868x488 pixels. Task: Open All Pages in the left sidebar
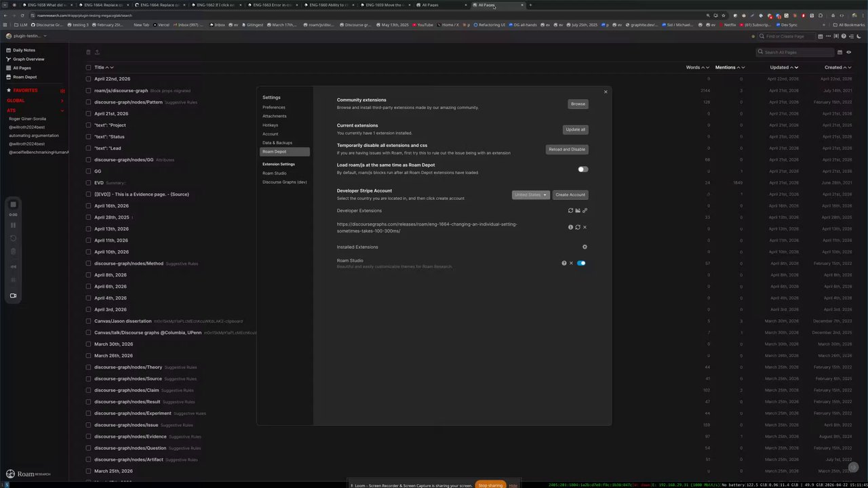pos(22,68)
